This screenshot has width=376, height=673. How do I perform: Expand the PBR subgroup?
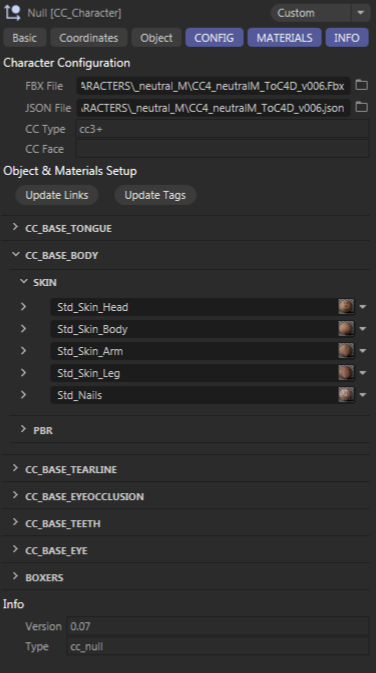pyautogui.click(x=24, y=429)
